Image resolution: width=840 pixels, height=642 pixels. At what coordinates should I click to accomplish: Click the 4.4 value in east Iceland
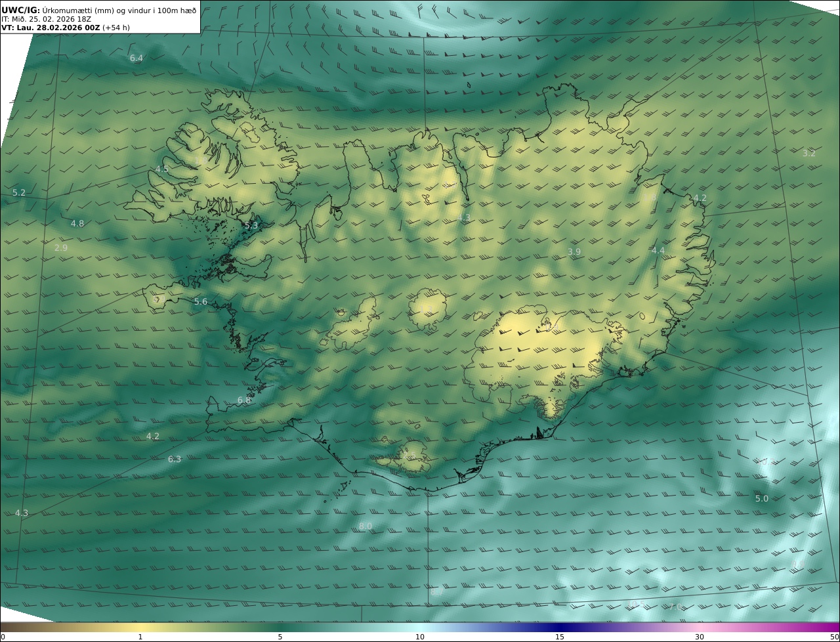[x=658, y=251]
